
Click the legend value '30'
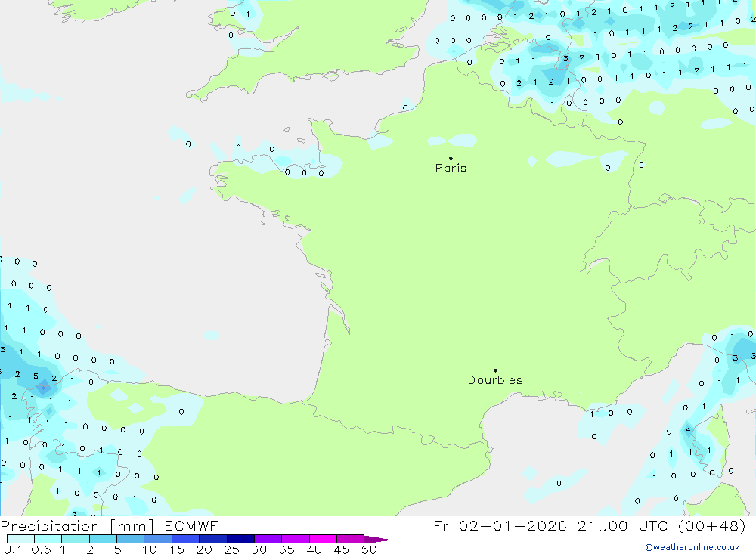tap(259, 549)
